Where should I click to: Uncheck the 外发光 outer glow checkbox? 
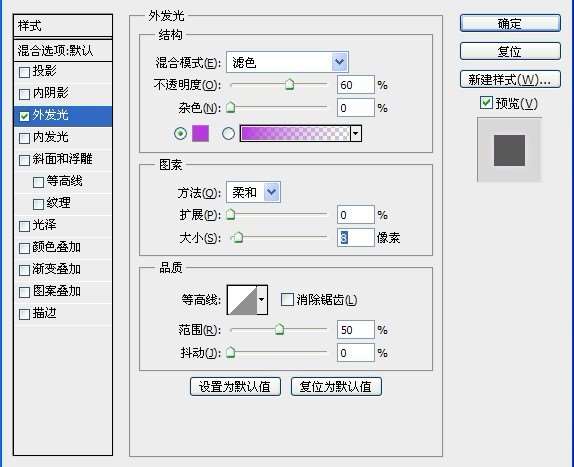click(24, 116)
